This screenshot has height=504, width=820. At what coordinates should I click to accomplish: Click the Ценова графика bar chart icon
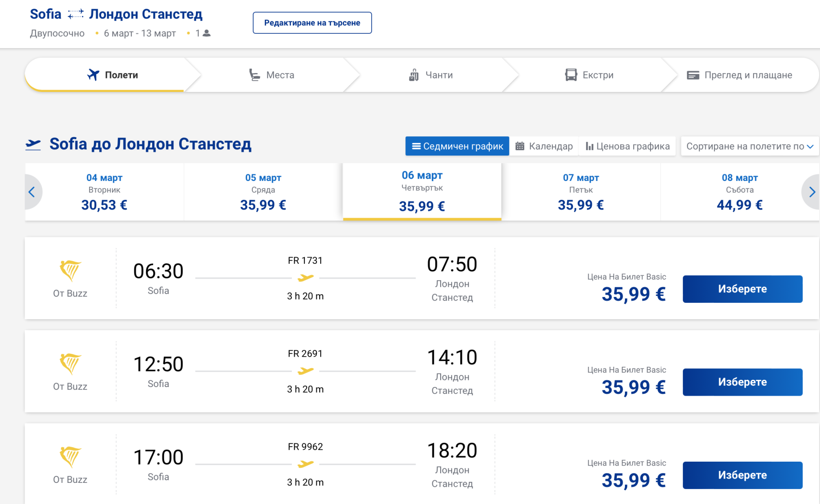pyautogui.click(x=589, y=146)
